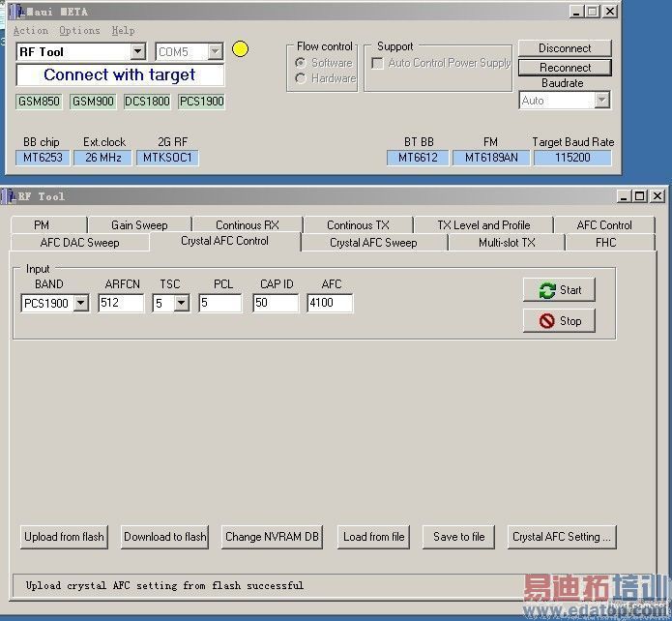Click the 26 MHz Ext.clock value
Screen dimensions: 672x621
[102, 158]
